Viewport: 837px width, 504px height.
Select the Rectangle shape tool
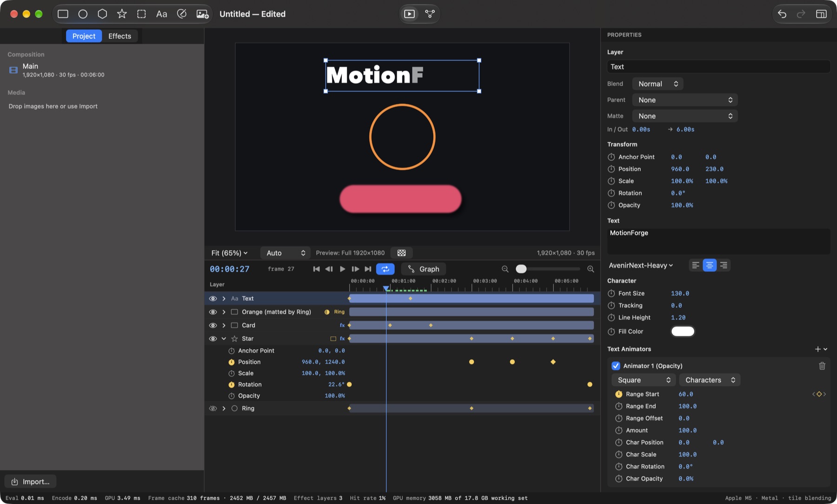(63, 14)
